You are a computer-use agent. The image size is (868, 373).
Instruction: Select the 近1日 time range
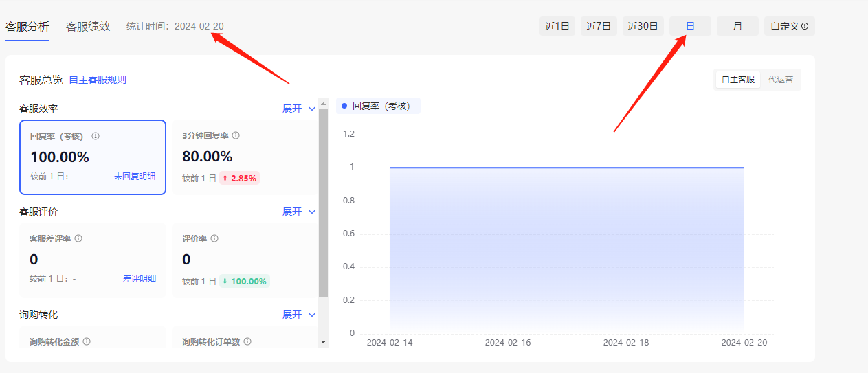pyautogui.click(x=557, y=26)
